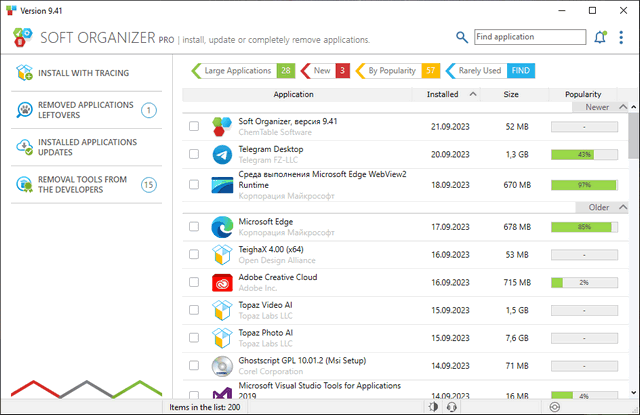Open notifications bell icon
Screen dimensions: 640x415
(600, 37)
